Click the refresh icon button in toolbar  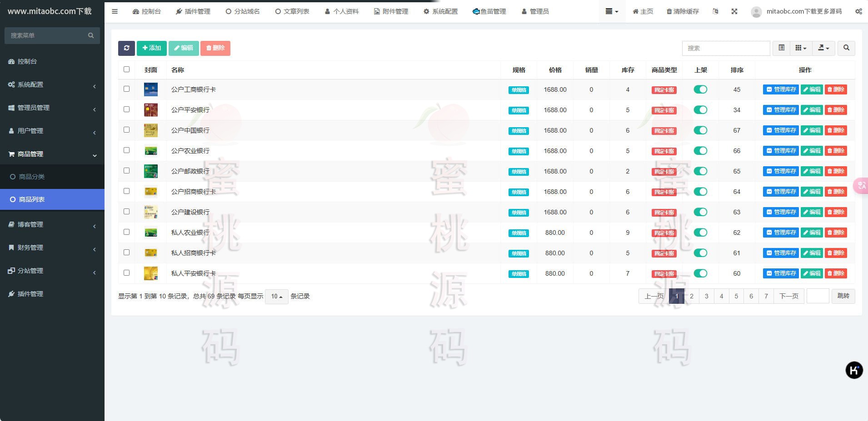(126, 48)
